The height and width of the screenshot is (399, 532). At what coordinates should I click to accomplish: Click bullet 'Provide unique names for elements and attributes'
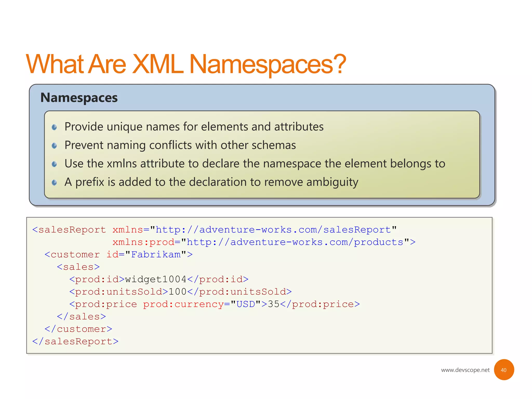click(194, 127)
